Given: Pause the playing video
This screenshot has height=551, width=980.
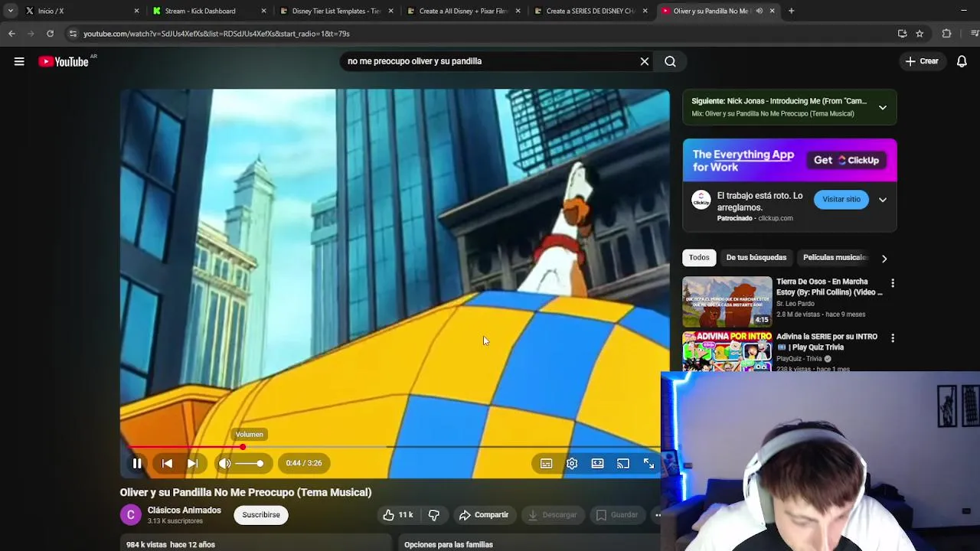Looking at the screenshot, I should (137, 463).
